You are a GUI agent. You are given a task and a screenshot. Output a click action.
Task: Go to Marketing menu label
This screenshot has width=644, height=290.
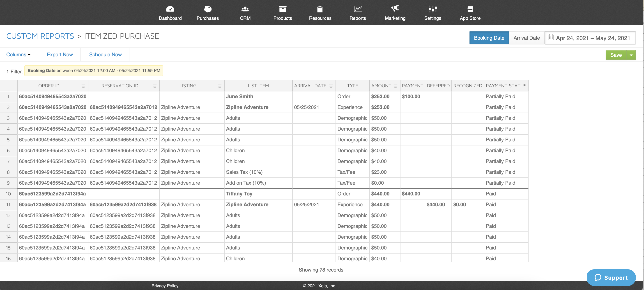395,18
